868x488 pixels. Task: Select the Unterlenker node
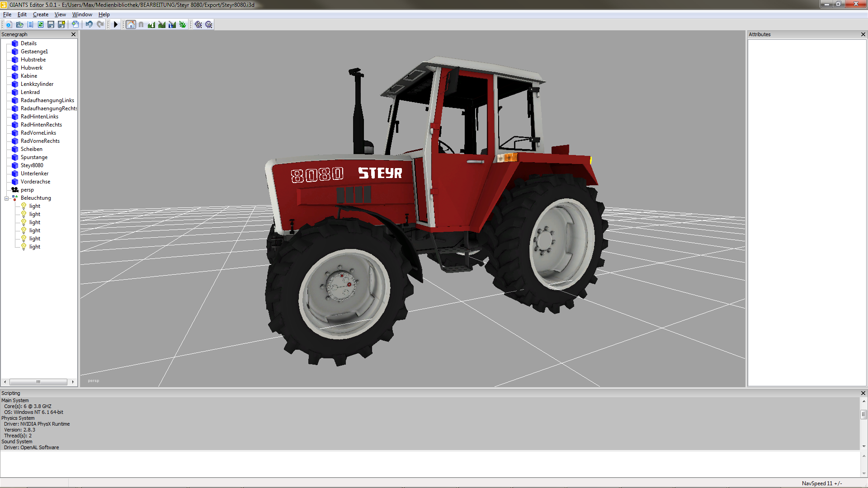tap(34, 174)
